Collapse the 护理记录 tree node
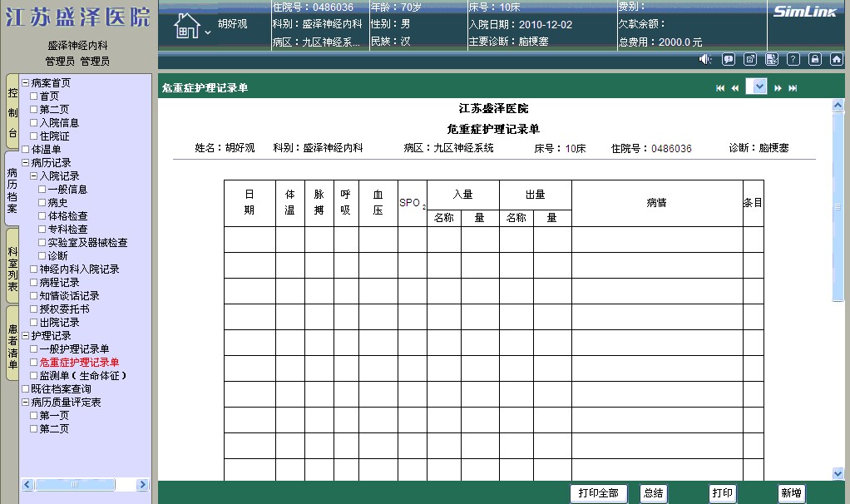The image size is (850, 504). point(26,336)
